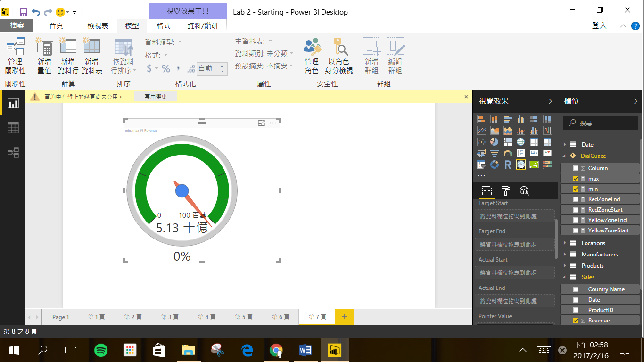
Task: Check the YellowZoneEnd field checkbox
Action: 575,220
